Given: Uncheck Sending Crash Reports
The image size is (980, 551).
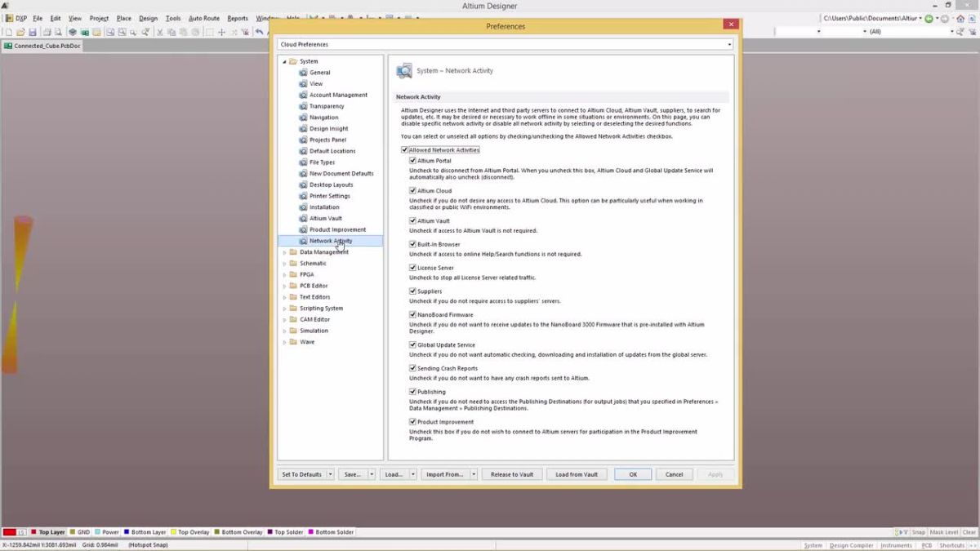Looking at the screenshot, I should click(x=412, y=367).
